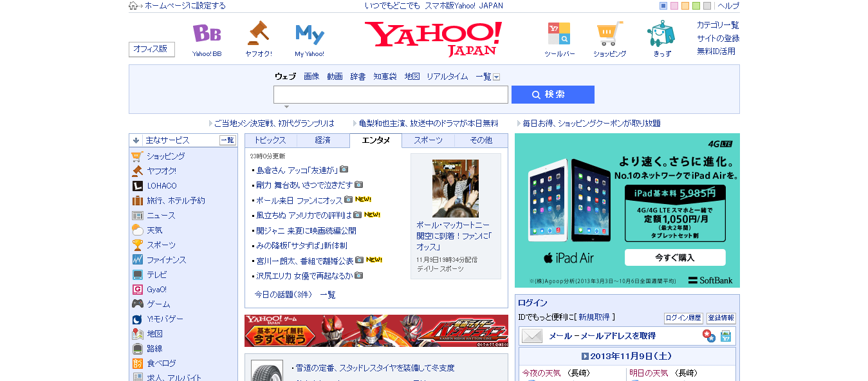
Task: Click camera icon next to 島倉さん headline
Action: pos(344,170)
